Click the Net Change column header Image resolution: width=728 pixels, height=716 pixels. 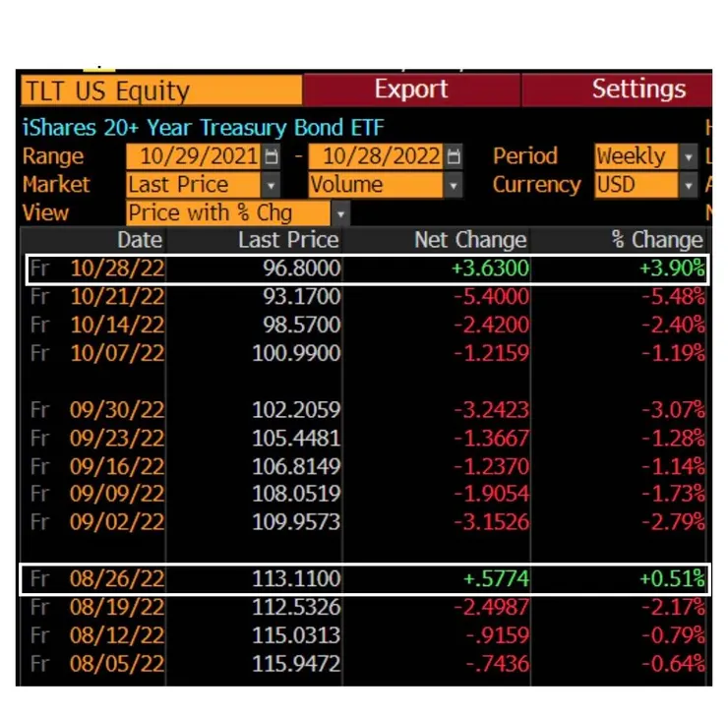(x=470, y=239)
